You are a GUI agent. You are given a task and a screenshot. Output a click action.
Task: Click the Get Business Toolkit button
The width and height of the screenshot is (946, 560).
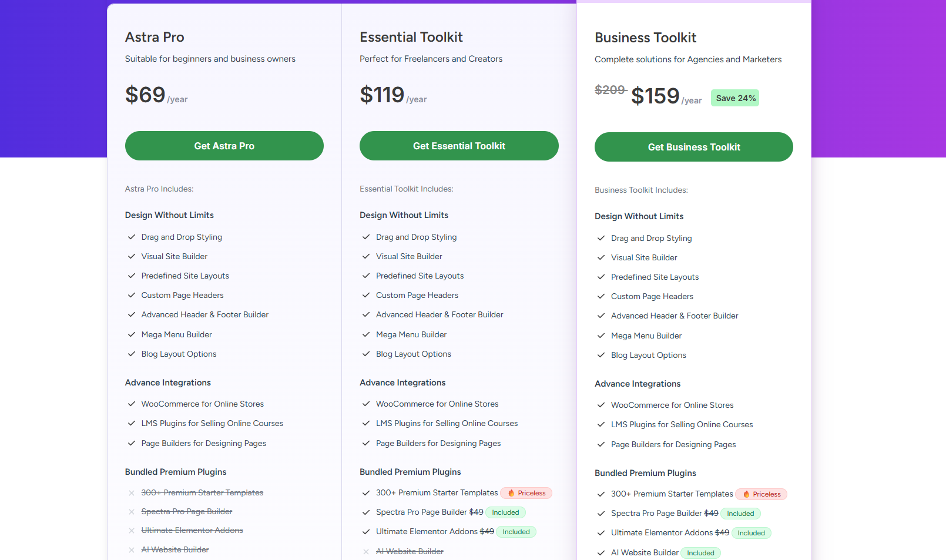[693, 147]
